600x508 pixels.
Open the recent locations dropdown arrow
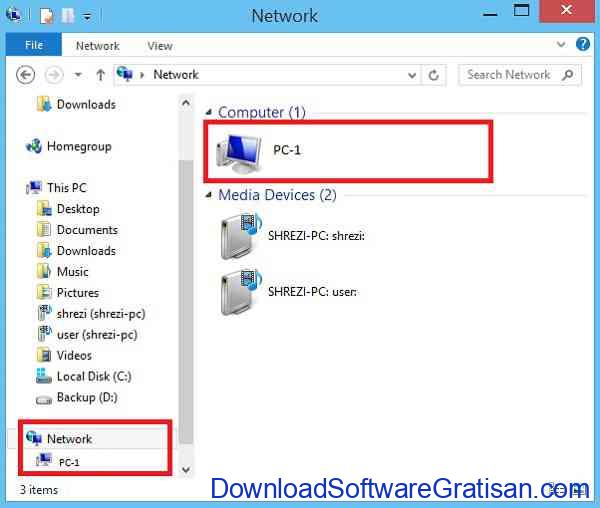coord(78,75)
